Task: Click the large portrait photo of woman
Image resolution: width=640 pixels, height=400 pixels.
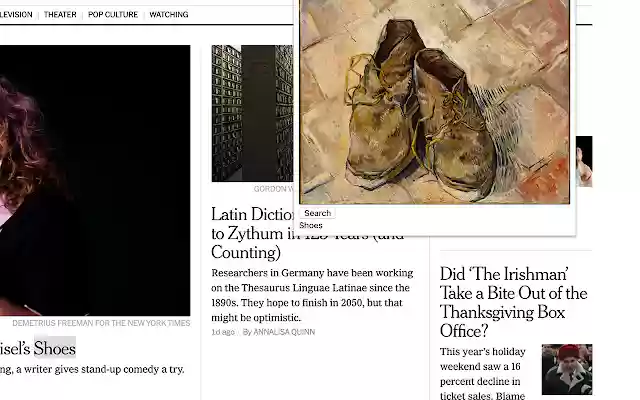Action: pos(95,180)
